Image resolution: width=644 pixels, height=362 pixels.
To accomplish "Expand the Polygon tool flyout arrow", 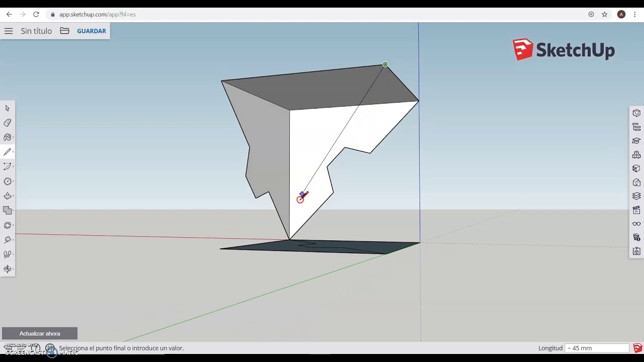I will (13, 181).
